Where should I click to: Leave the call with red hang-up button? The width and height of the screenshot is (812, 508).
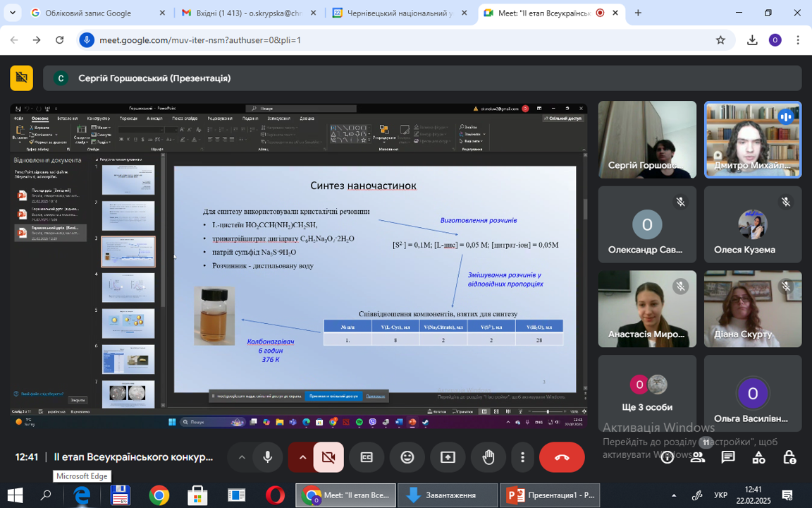[562, 457]
